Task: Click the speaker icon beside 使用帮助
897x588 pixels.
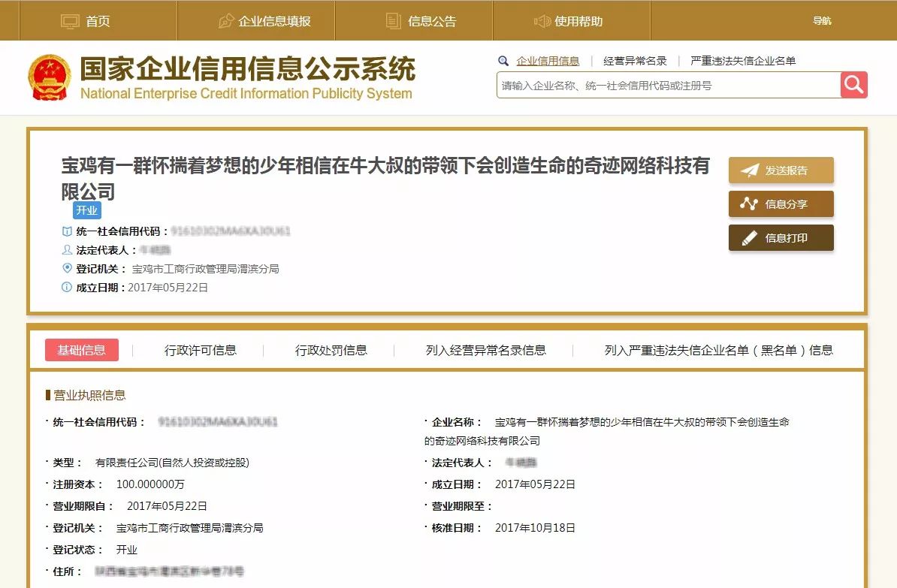Action: point(542,21)
